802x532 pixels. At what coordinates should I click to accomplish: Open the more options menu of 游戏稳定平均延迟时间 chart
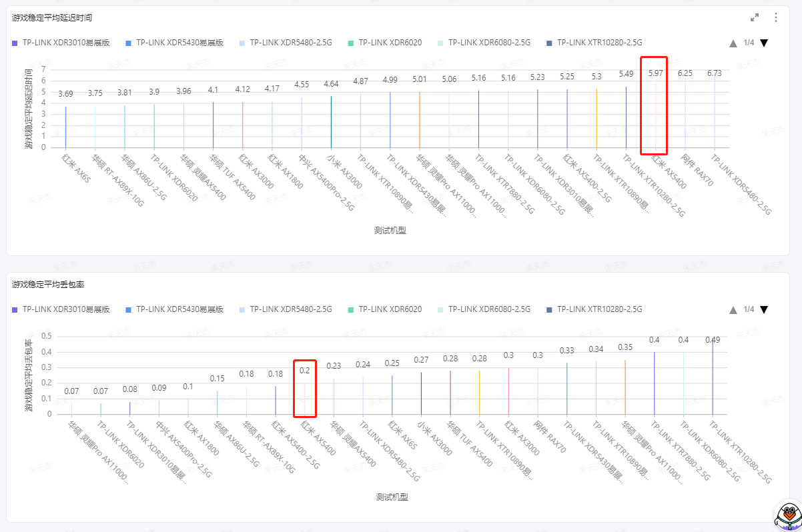pyautogui.click(x=776, y=18)
